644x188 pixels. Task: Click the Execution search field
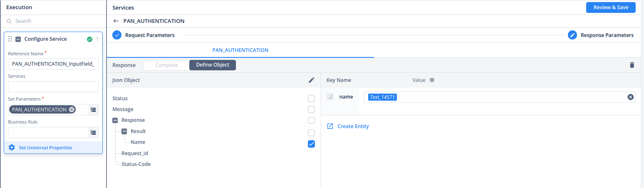coord(54,21)
